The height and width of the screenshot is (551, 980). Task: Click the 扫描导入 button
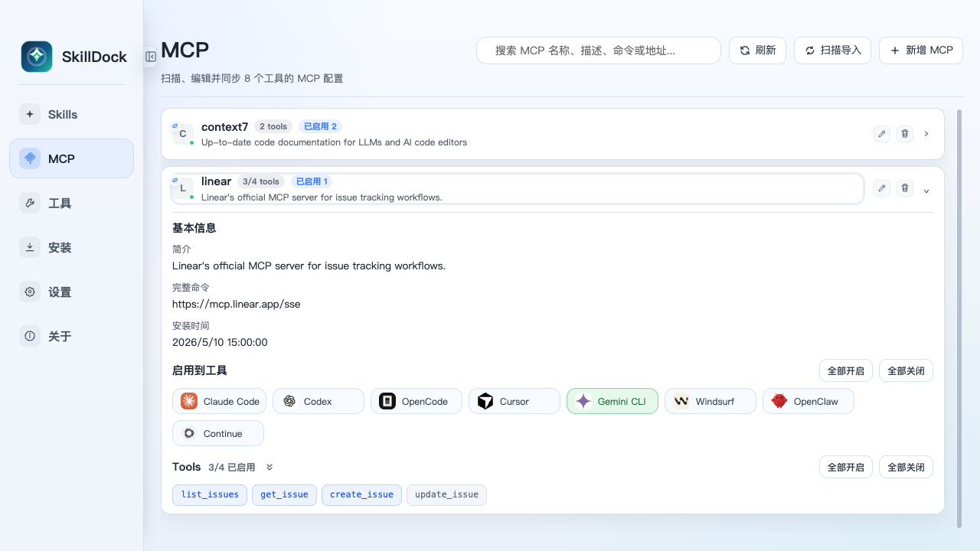point(832,51)
